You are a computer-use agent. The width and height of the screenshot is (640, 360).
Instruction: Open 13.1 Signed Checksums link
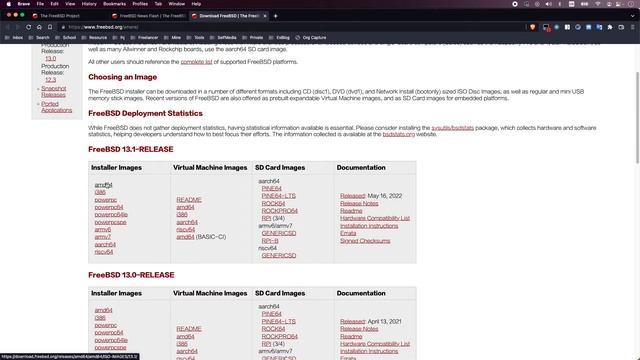(x=365, y=241)
